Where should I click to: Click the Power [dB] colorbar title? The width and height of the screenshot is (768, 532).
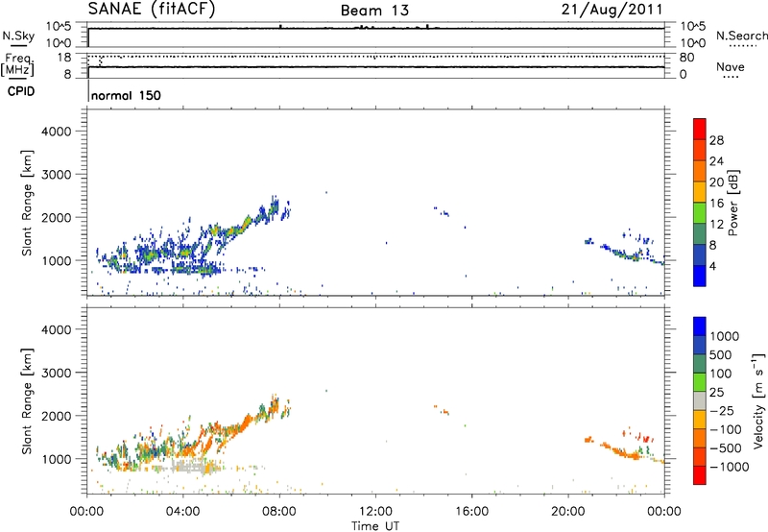pos(733,203)
